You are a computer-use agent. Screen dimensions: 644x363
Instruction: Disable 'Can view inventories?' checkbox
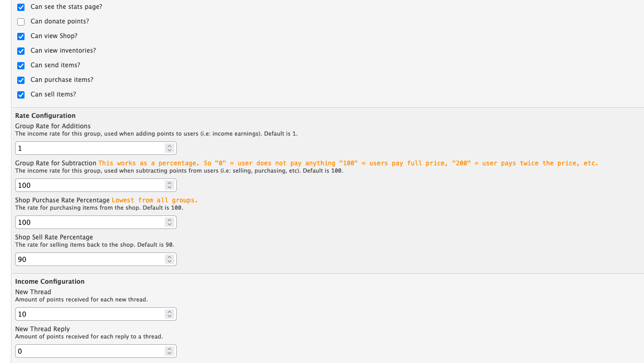pos(21,51)
